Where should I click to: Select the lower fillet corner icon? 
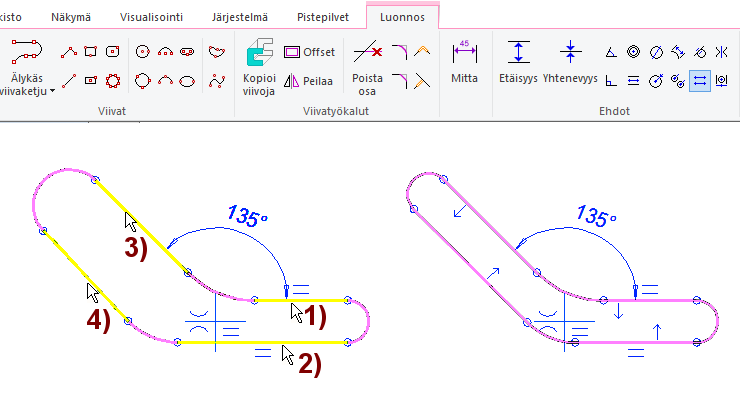(x=399, y=81)
